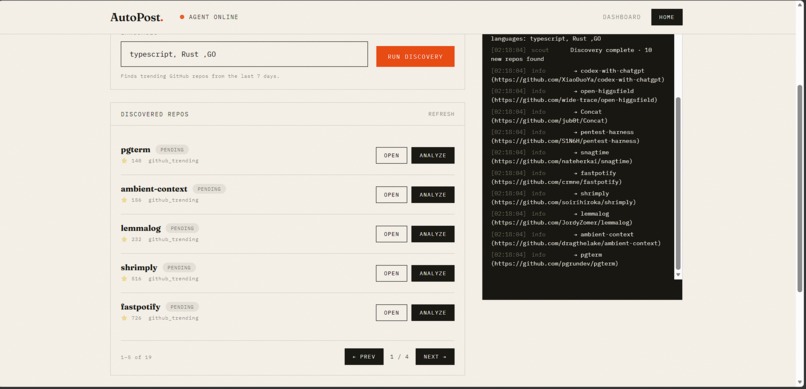Click the '1 / 4' page indicator
The image size is (806, 389).
point(399,357)
